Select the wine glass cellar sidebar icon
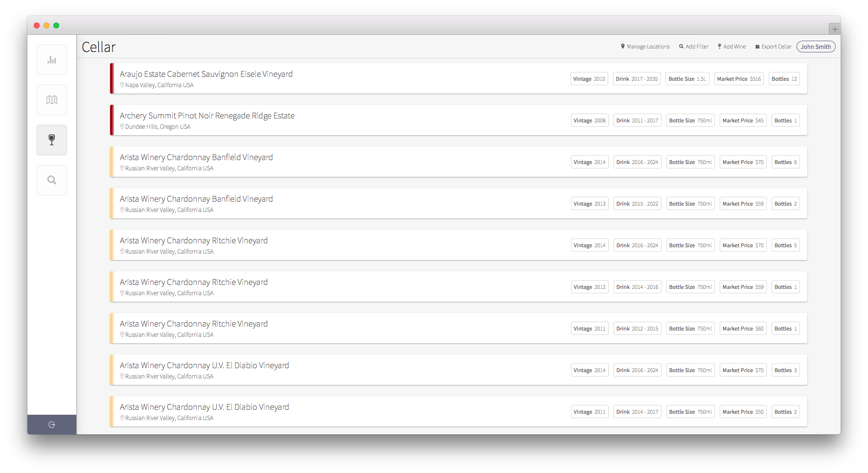868x473 pixels. pos(52,140)
